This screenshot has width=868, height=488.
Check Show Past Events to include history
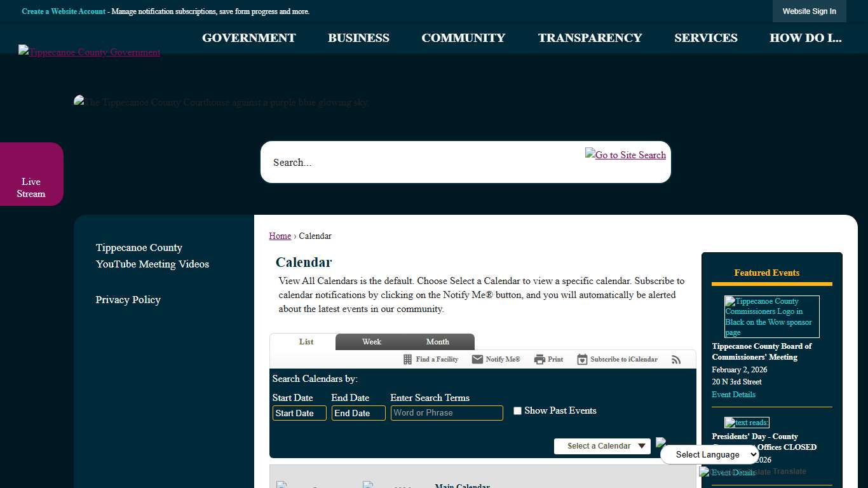(x=517, y=410)
